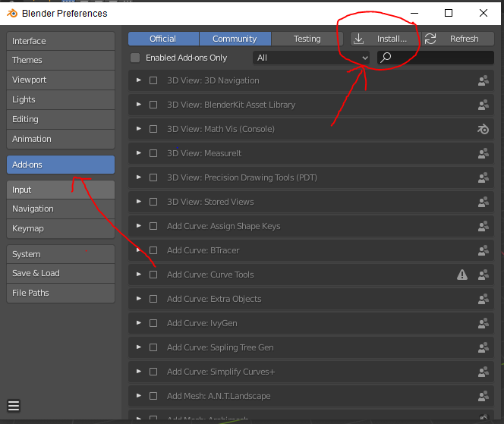Viewport: 504px width, 424px height.
Task: Enable the Curve Tools add-on checkbox
Action: click(153, 275)
